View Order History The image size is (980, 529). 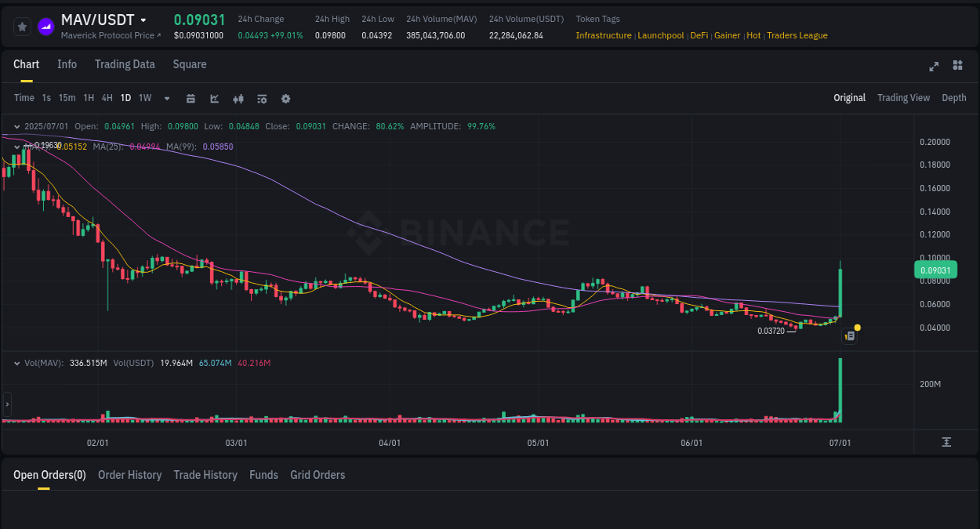pyautogui.click(x=129, y=475)
